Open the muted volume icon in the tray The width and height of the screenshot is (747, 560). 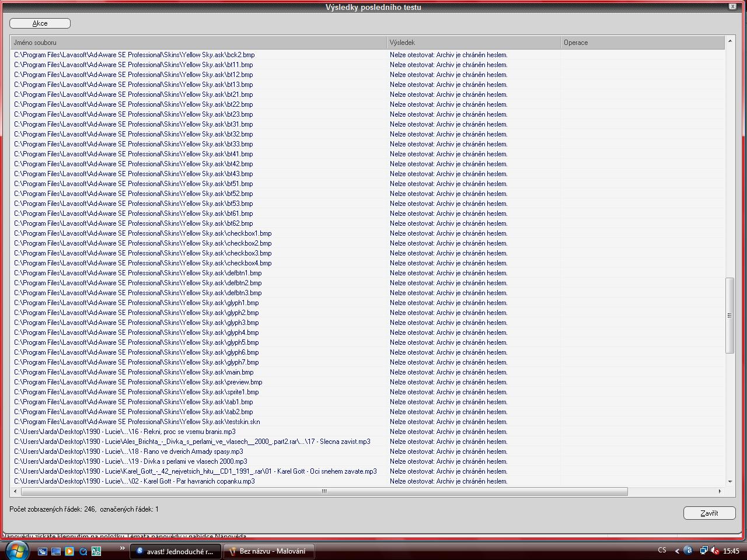(715, 551)
